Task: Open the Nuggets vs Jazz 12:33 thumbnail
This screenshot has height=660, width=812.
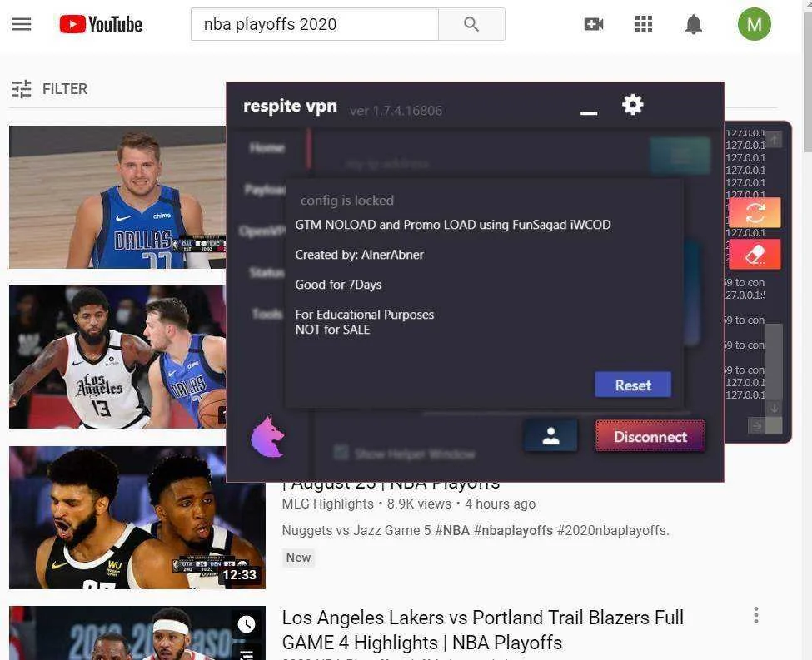Action: coord(137,518)
